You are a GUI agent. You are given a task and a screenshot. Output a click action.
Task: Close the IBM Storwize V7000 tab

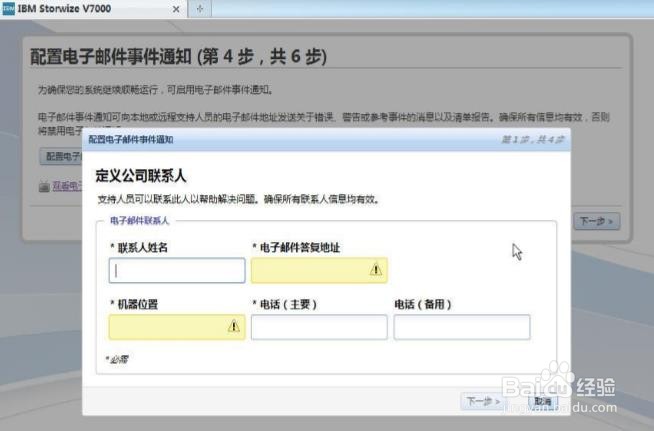click(x=176, y=9)
